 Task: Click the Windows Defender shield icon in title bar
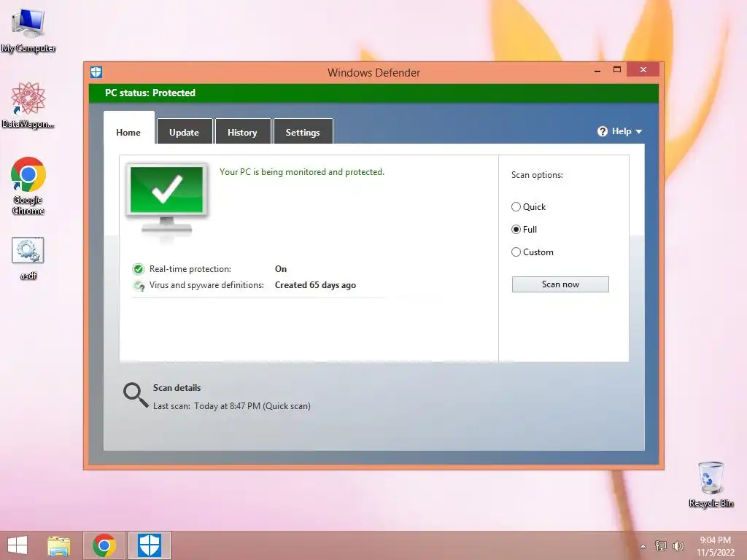pos(96,72)
